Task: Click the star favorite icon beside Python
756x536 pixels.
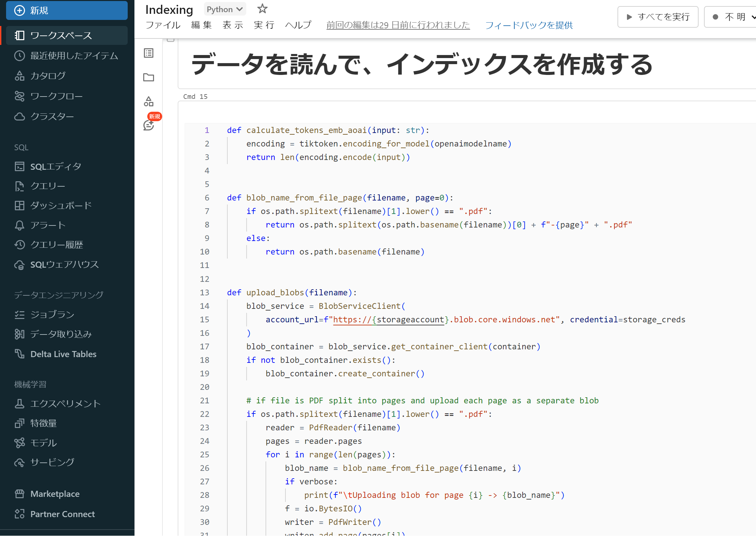Action: pyautogui.click(x=262, y=9)
